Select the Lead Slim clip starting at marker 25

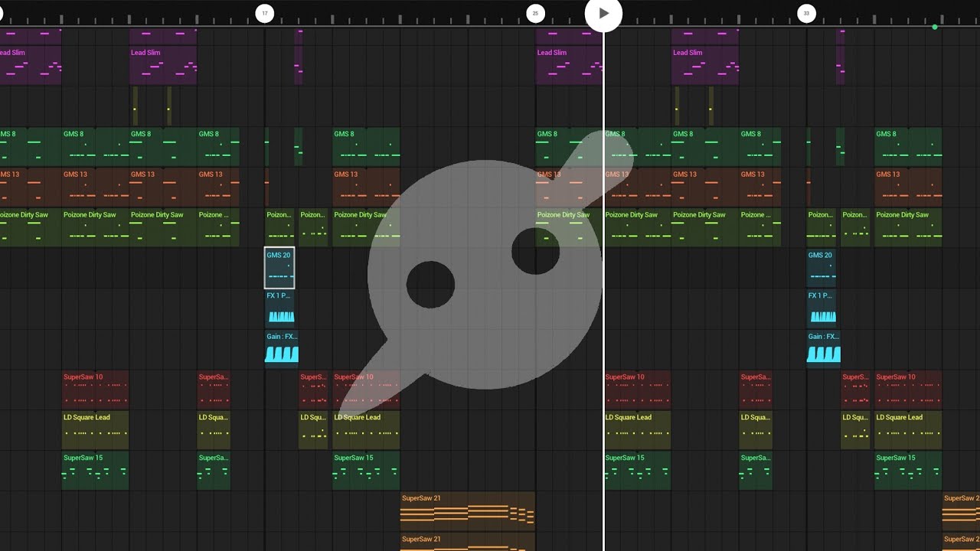(569, 66)
